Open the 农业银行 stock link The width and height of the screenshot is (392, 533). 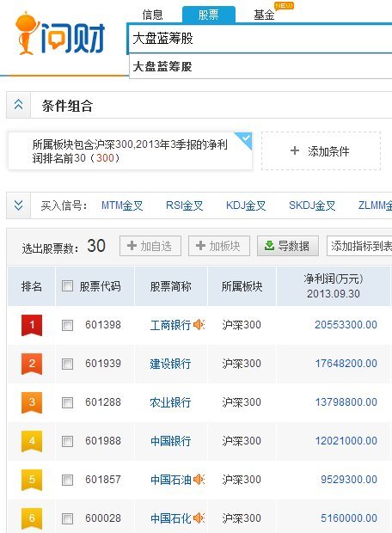click(x=170, y=403)
